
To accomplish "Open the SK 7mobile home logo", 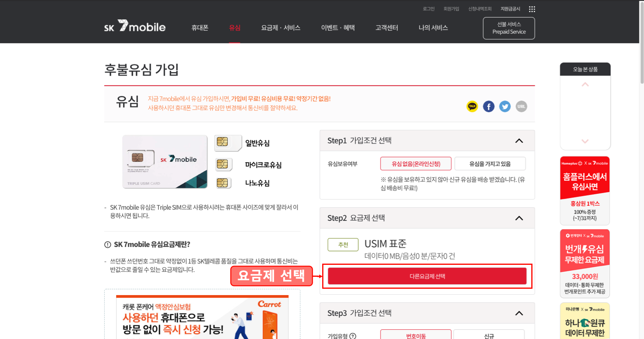I will [x=135, y=26].
